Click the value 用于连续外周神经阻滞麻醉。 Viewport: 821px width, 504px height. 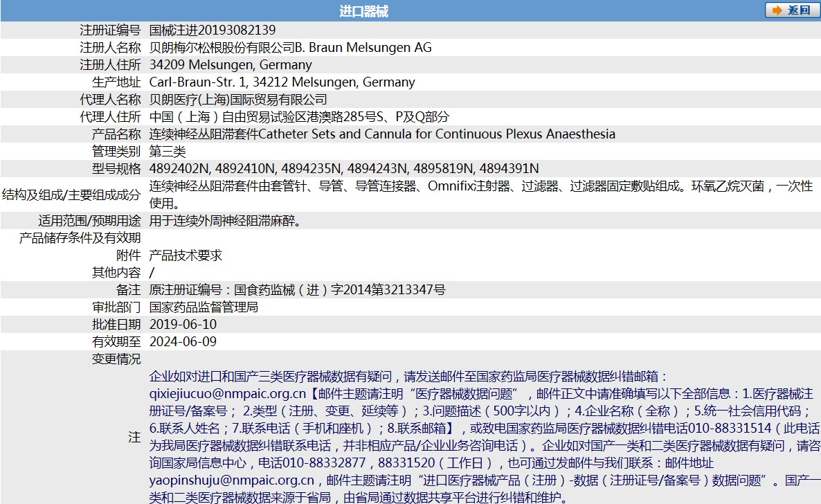point(226,221)
